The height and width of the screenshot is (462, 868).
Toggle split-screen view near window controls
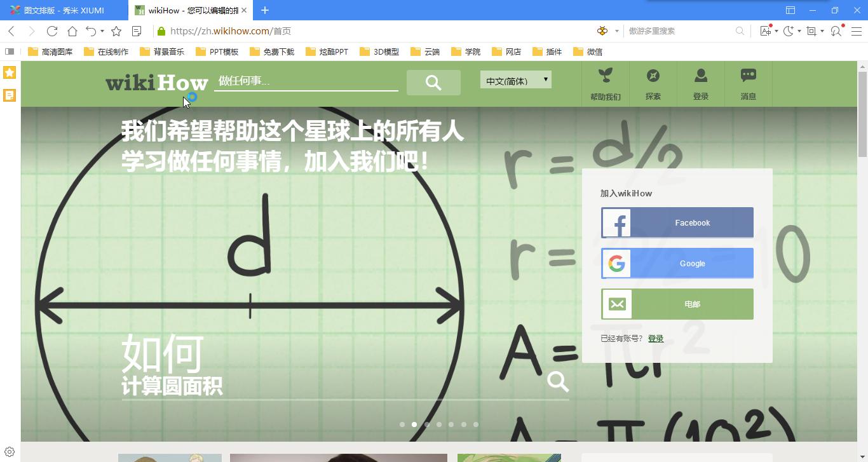(790, 10)
